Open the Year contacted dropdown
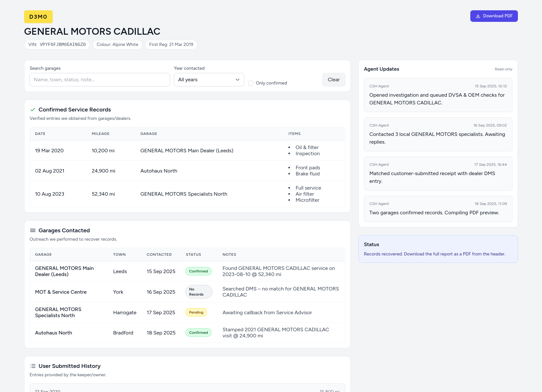Viewport: 542px width, 392px height. click(209, 80)
